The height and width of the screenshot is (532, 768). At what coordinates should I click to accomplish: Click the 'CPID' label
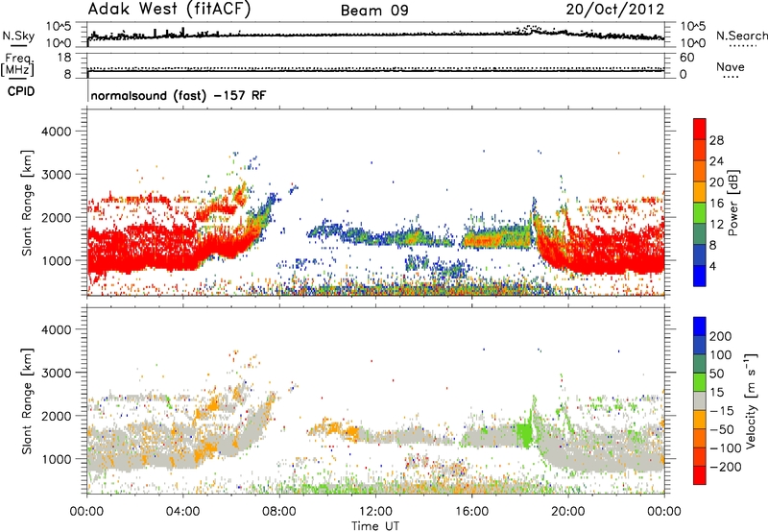click(21, 91)
